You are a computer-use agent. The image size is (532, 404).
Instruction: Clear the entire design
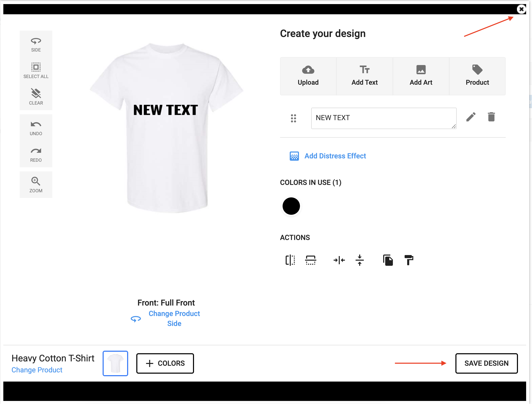36,97
